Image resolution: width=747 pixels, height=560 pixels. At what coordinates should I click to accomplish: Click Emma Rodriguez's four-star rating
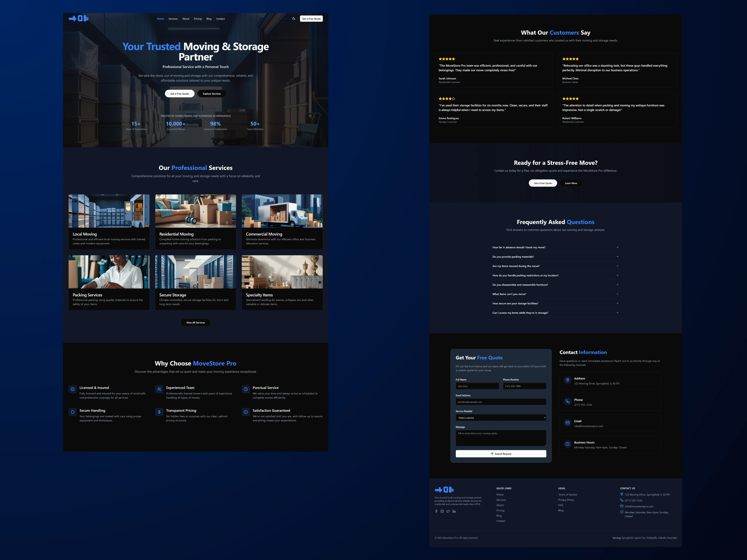click(447, 99)
